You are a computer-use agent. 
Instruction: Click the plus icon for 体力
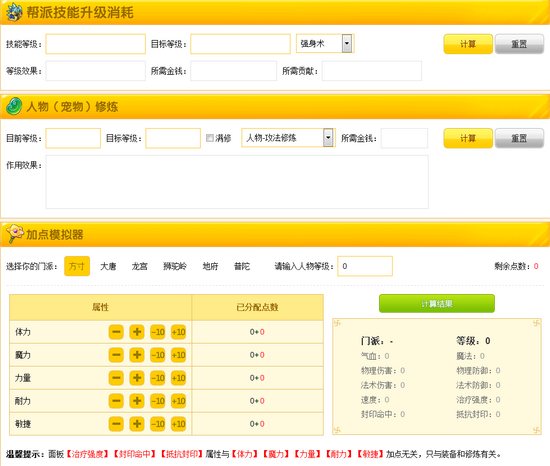137,332
